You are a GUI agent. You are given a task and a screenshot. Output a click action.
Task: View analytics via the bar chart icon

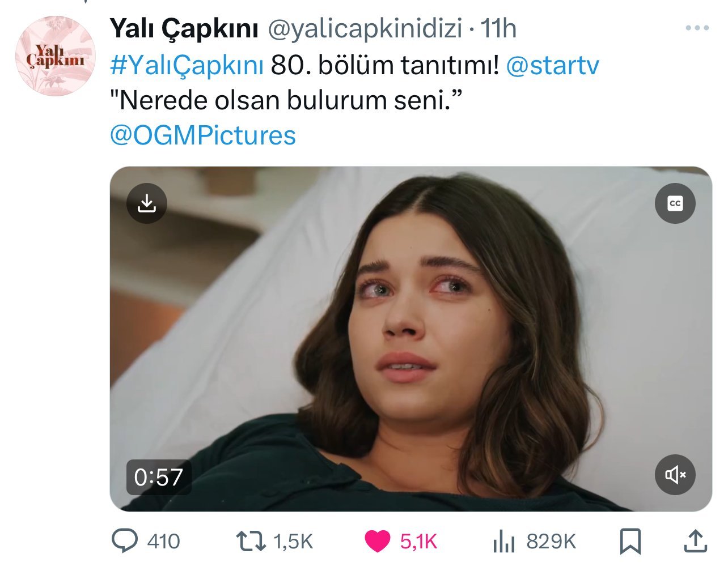pyautogui.click(x=503, y=542)
